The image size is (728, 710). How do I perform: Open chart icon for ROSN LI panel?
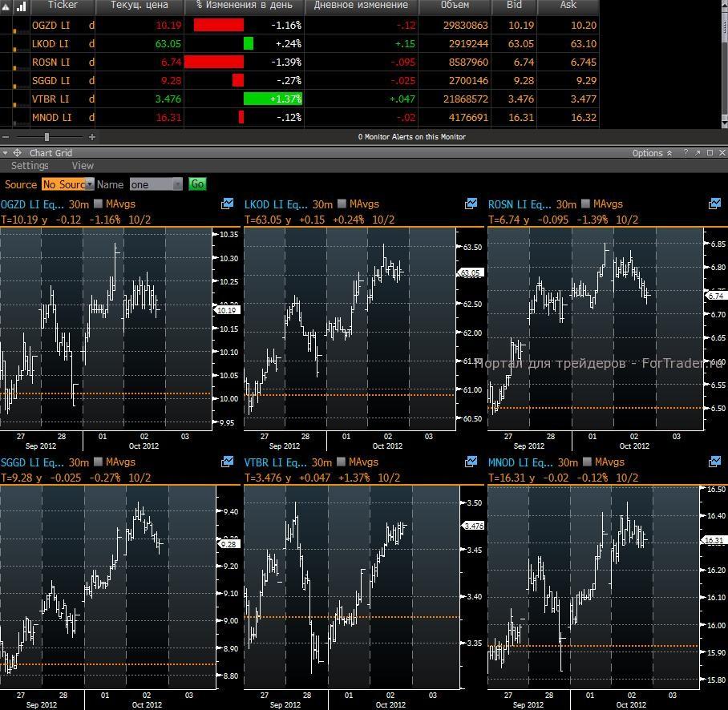(x=714, y=204)
